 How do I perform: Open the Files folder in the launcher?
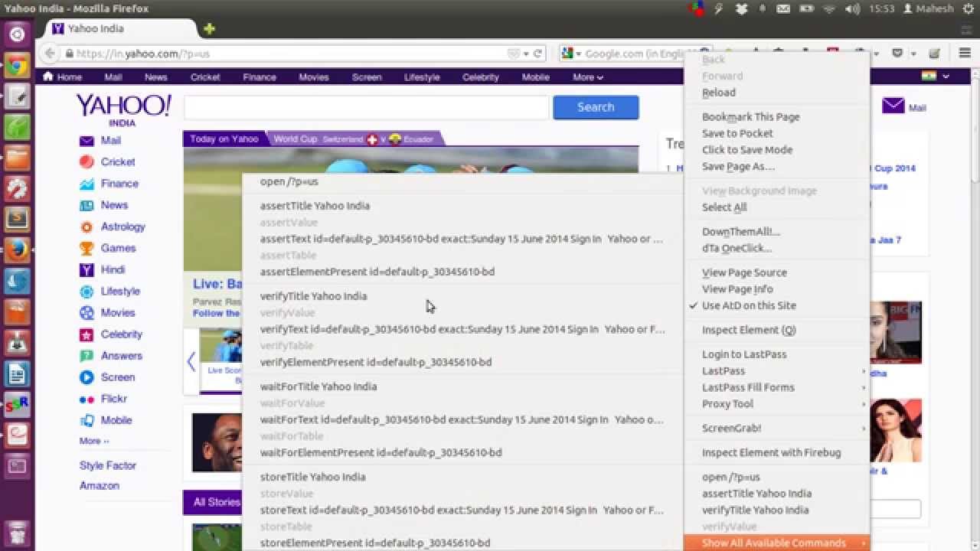[x=17, y=158]
